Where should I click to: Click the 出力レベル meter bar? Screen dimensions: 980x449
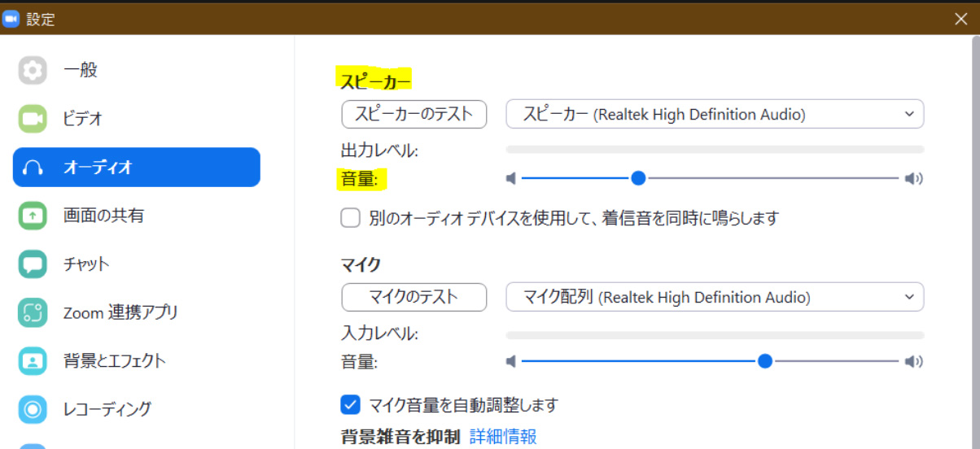point(715,150)
